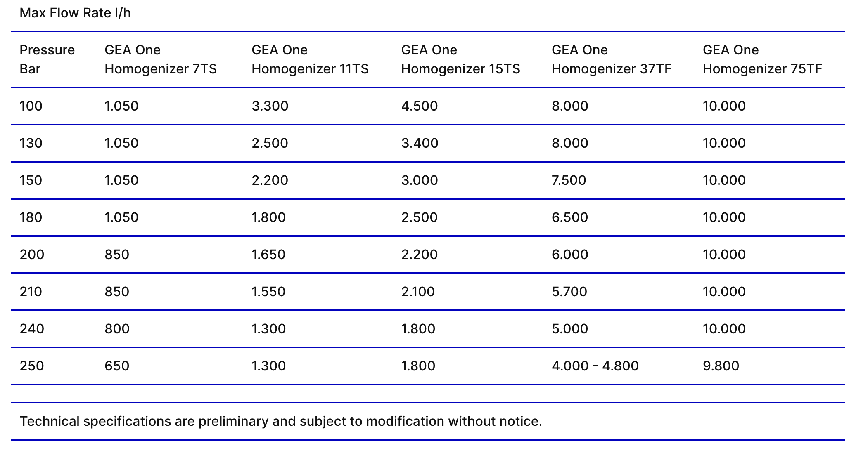Screen dimensions: 868x453
Task: Click the technical specifications disclaimer text
Action: [281, 421]
